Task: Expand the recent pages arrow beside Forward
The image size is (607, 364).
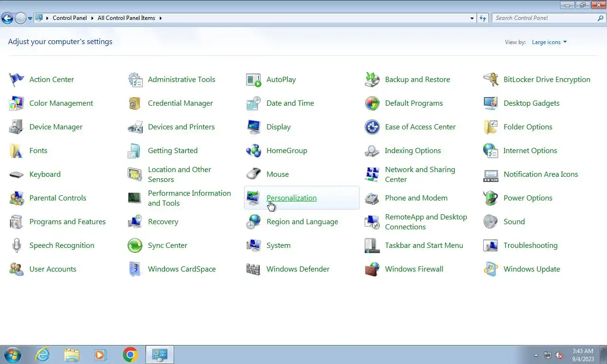Action: click(x=30, y=18)
